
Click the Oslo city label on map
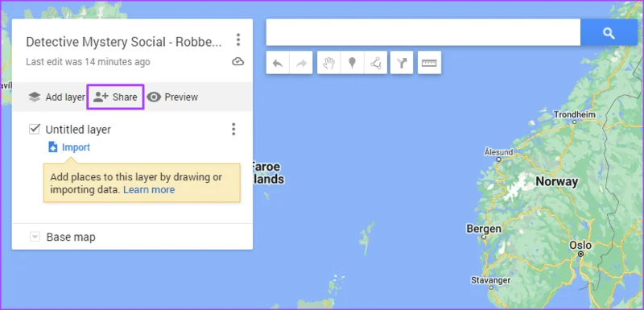point(580,246)
